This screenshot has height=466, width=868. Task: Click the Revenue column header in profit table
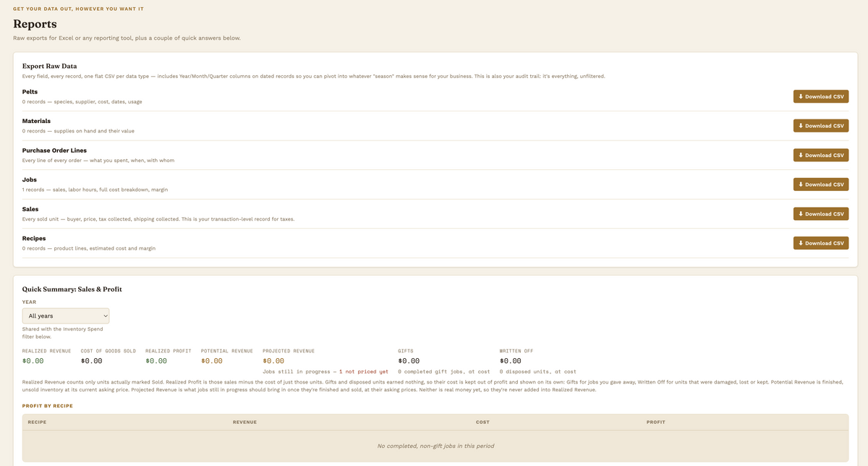244,422
